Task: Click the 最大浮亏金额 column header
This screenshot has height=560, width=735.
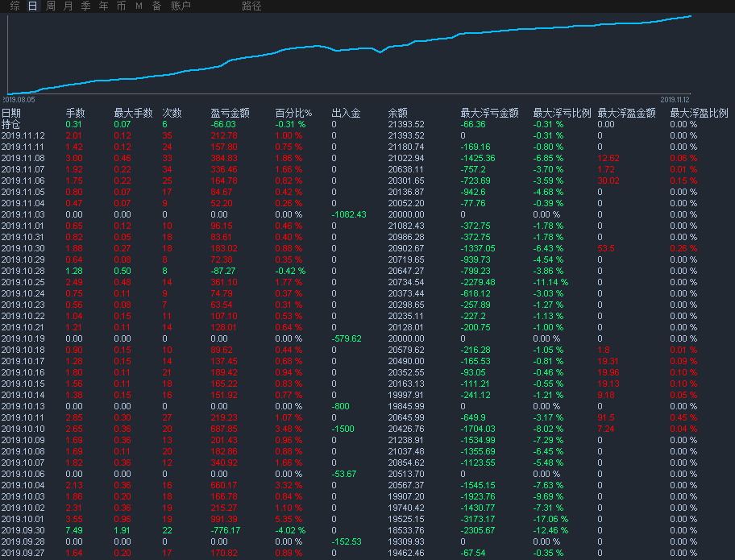Action: 489,114
